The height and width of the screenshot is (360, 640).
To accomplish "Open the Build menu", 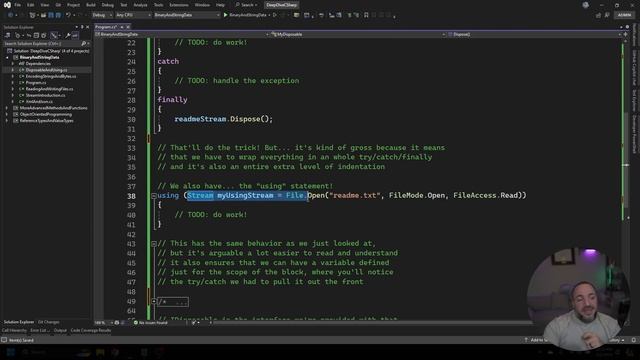I will tap(91, 5).
